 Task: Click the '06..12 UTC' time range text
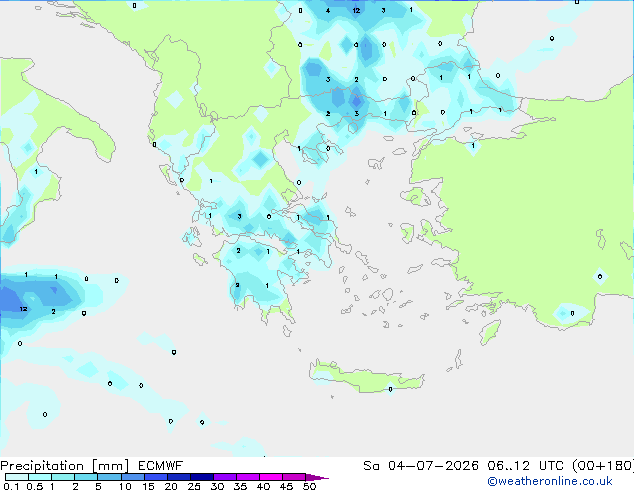(x=526, y=466)
